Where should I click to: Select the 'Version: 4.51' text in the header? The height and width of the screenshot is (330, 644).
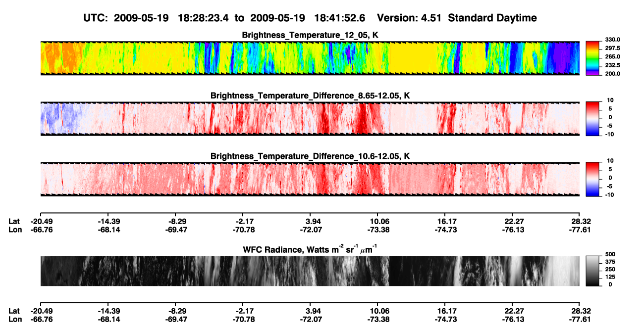coord(410,18)
